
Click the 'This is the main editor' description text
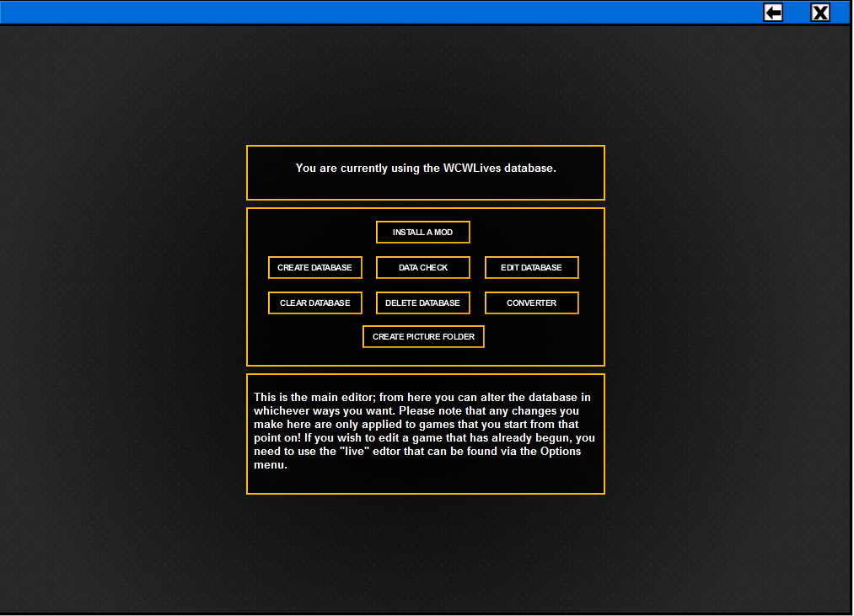point(424,431)
